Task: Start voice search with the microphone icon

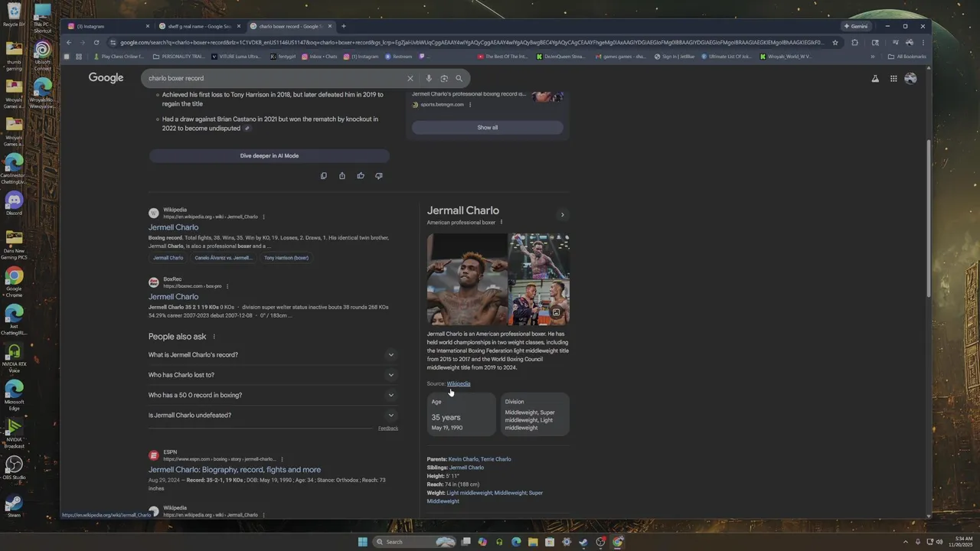Action: [x=429, y=78]
